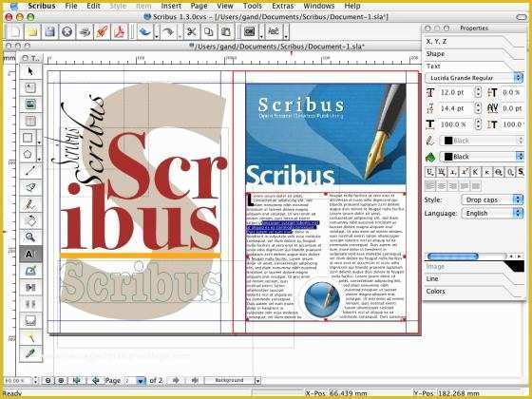532x399 pixels.
Task: Select the Insert Table tool
Action: click(x=30, y=121)
